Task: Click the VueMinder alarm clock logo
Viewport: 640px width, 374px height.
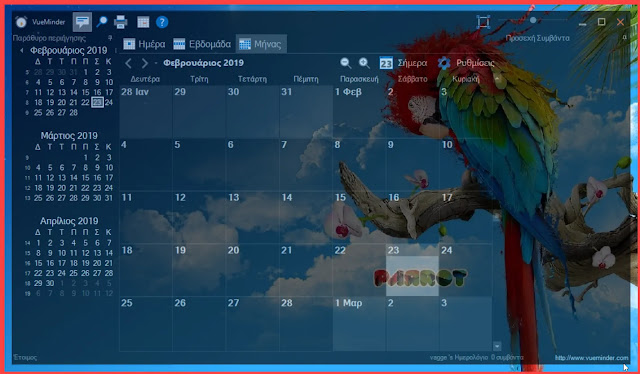Action: [21, 22]
